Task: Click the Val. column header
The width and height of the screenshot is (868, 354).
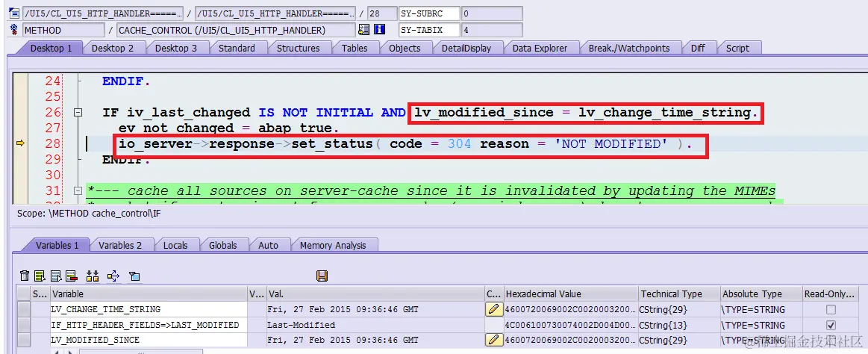Action: [375, 294]
